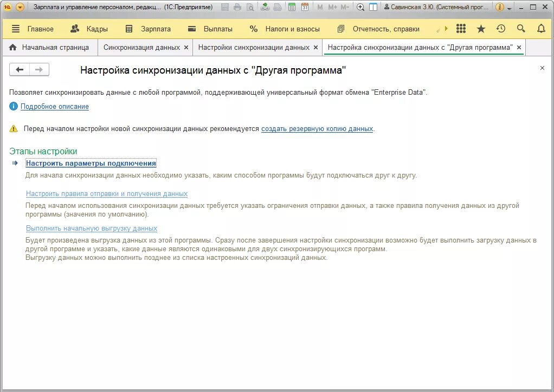Click the 1C logo icon in title bar
The height and width of the screenshot is (392, 554).
8,7
